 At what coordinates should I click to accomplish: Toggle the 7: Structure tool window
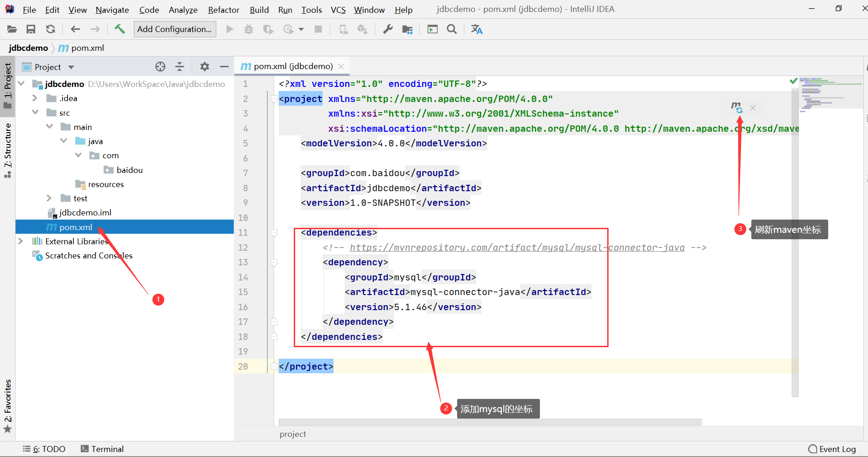click(x=8, y=150)
